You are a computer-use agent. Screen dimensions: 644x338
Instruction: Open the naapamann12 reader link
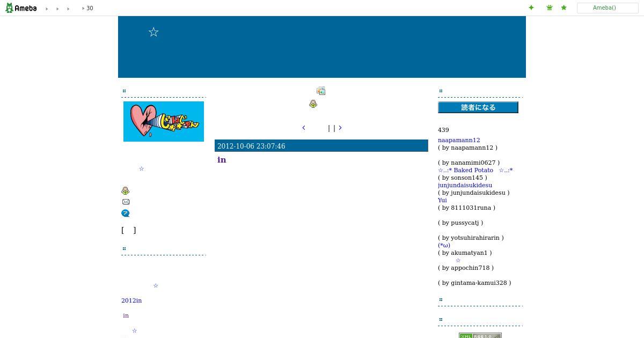[459, 140]
